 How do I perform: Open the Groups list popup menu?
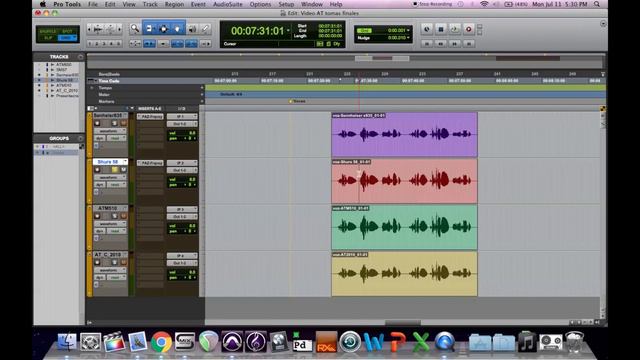click(x=80, y=138)
